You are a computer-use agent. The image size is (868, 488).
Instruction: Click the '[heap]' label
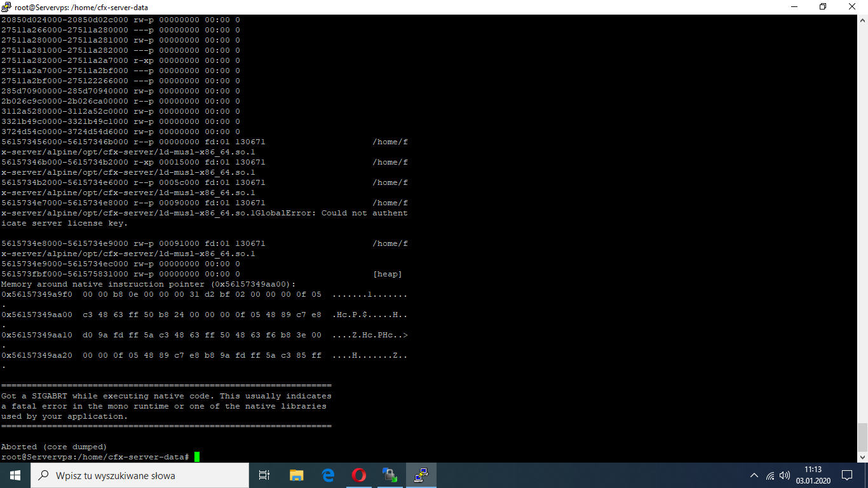[x=388, y=274]
